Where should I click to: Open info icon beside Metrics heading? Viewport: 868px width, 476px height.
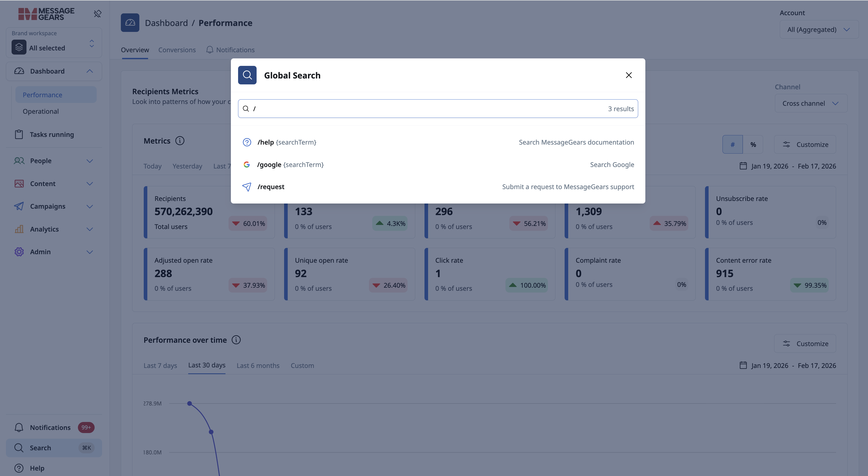click(180, 141)
